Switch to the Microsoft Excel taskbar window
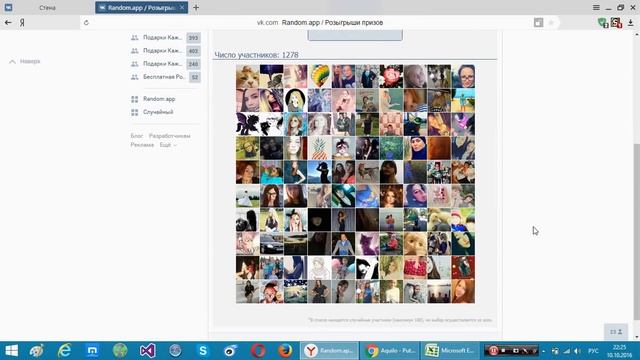This screenshot has width=640, height=360. [450, 351]
